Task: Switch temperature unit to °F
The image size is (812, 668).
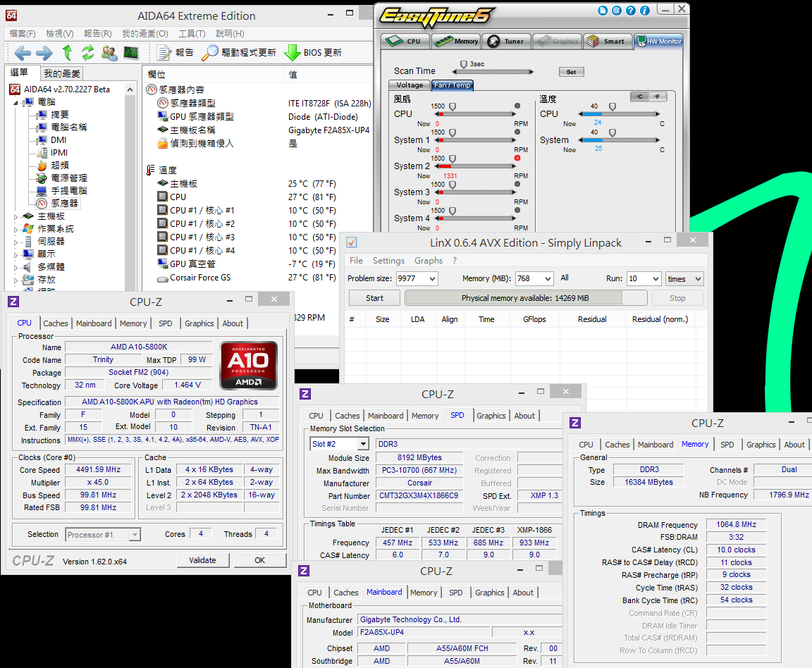Action: coord(657,97)
